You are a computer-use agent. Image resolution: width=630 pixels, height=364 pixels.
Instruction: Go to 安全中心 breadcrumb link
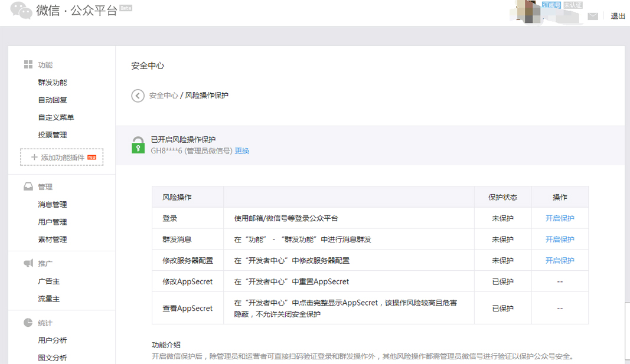click(163, 96)
